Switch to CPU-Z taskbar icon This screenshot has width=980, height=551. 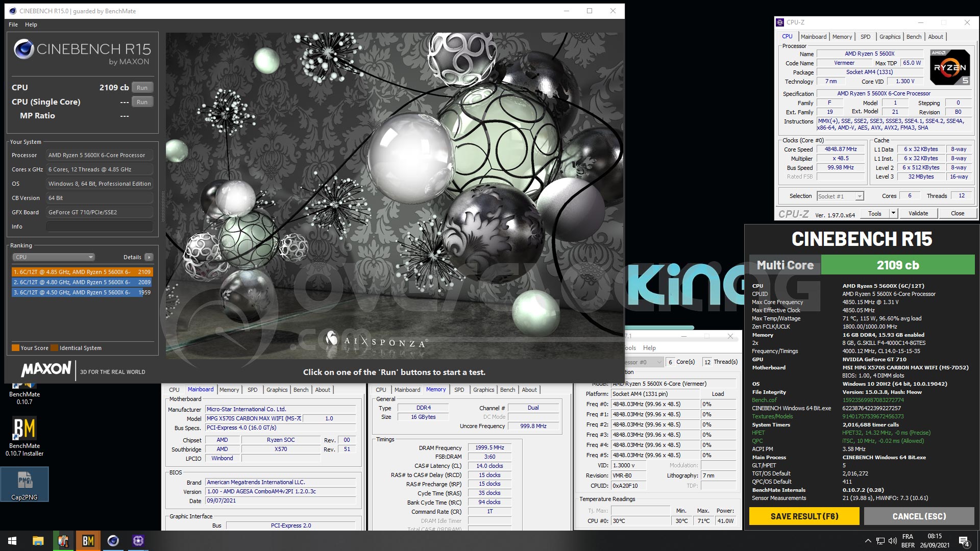point(138,541)
